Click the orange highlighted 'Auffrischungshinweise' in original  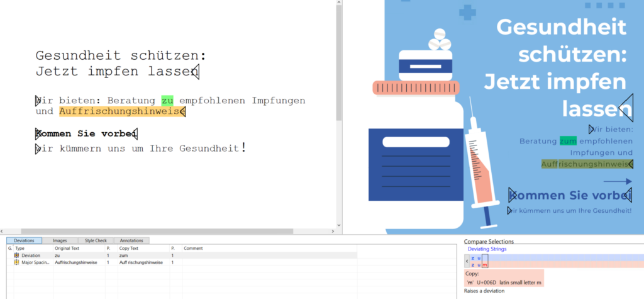[119, 112]
